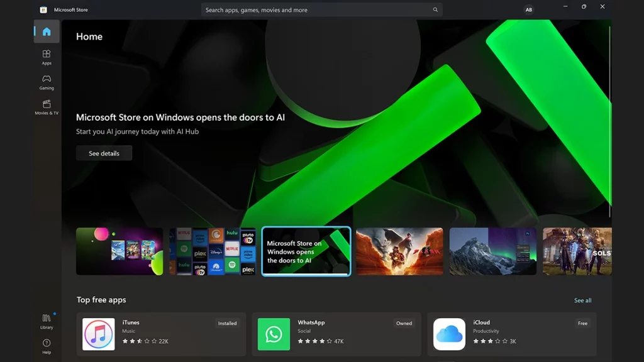Click the iTunes app icon
This screenshot has height=362, width=644.
click(99, 334)
